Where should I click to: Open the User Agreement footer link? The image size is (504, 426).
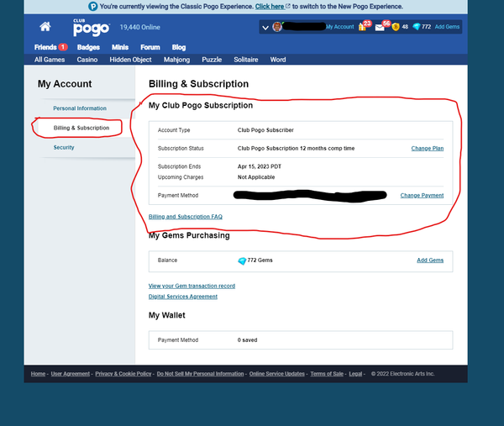(x=71, y=374)
